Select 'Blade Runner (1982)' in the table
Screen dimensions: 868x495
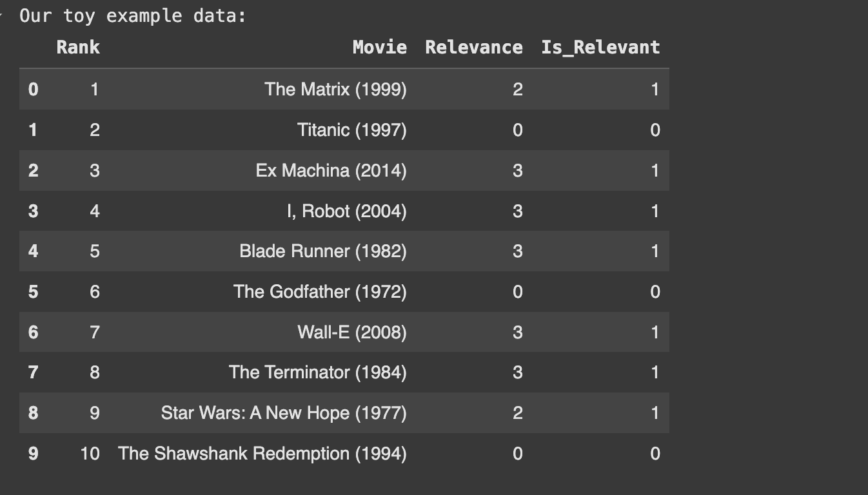tap(322, 251)
